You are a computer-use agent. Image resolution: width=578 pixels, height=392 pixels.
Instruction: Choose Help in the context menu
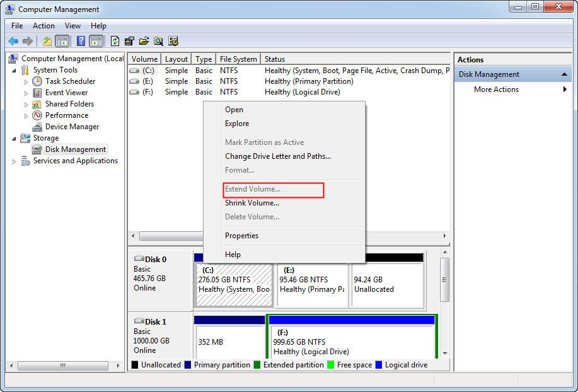coord(284,255)
